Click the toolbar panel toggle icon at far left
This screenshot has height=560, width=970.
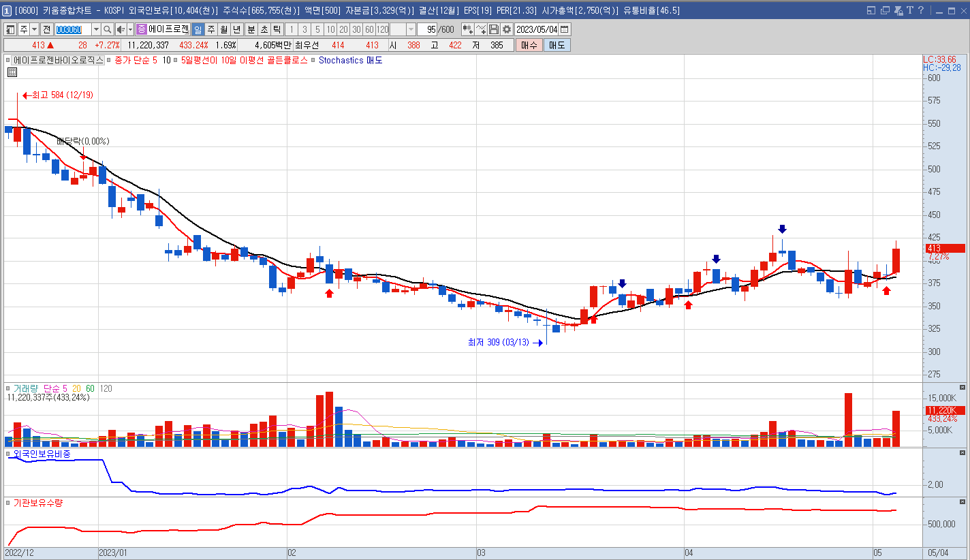[11, 29]
